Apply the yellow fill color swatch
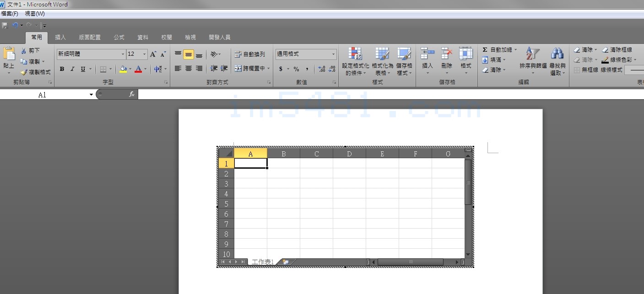 click(x=123, y=69)
